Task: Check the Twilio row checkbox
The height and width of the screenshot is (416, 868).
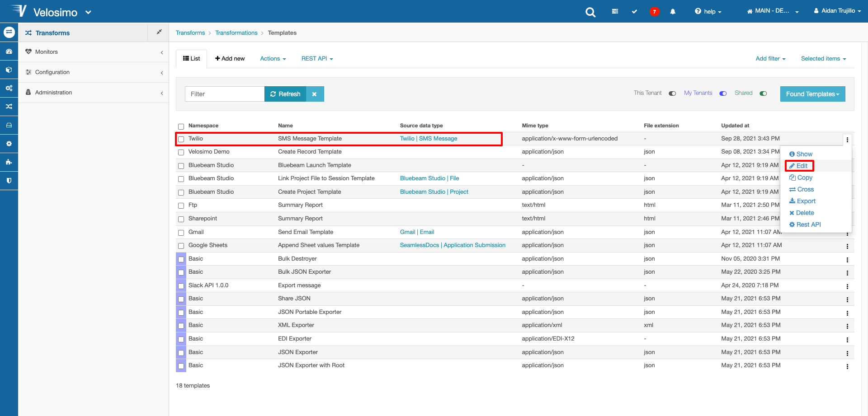Action: pyautogui.click(x=181, y=139)
